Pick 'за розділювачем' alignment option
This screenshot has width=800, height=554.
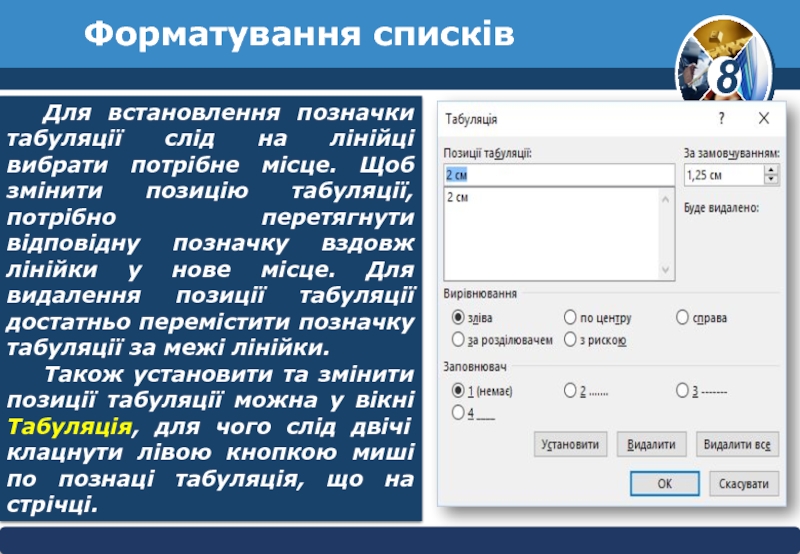[x=458, y=340]
